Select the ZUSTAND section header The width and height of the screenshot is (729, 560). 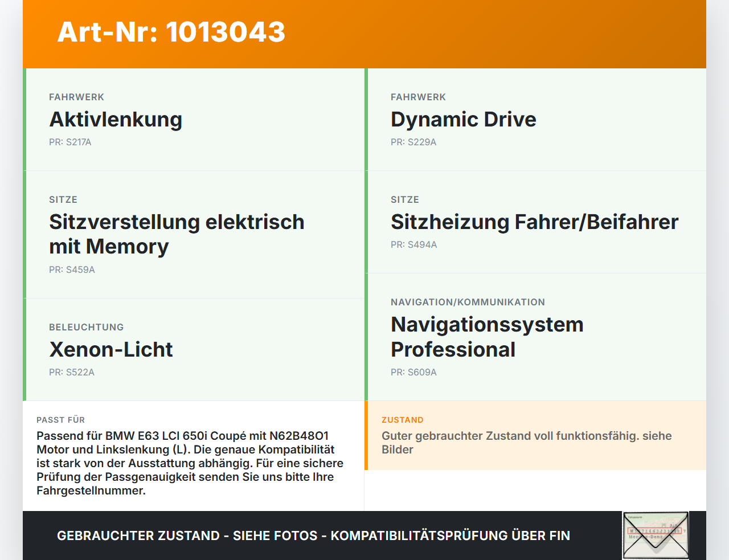point(403,419)
